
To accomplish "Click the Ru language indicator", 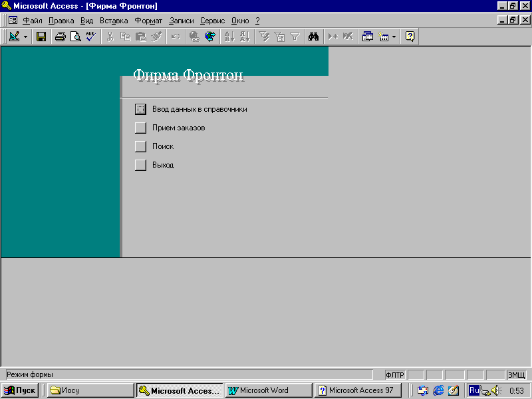I will [474, 390].
